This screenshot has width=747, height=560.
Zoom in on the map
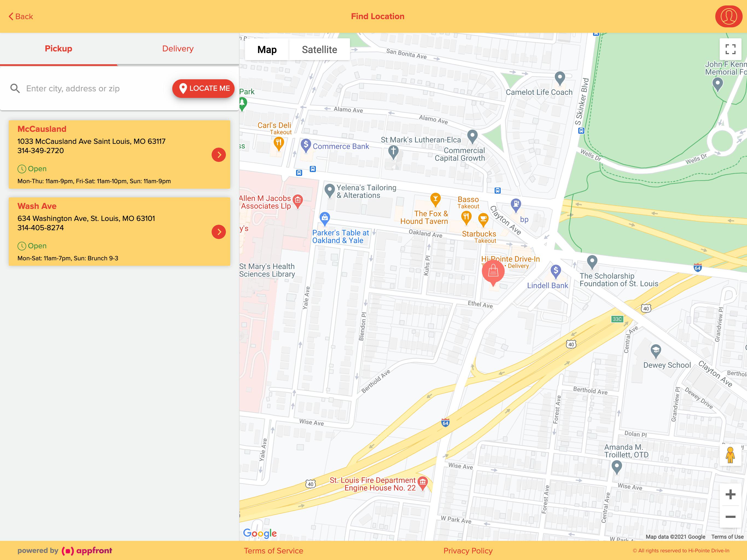(x=730, y=494)
